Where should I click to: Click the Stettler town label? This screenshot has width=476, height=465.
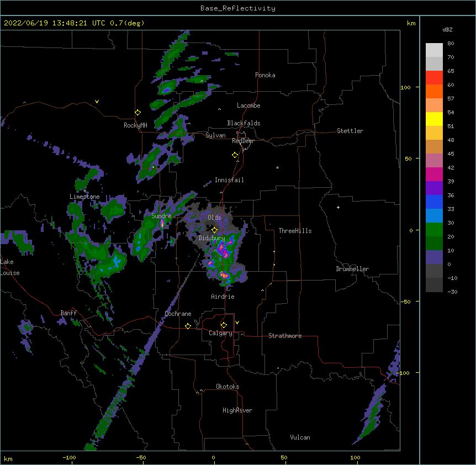[350, 131]
